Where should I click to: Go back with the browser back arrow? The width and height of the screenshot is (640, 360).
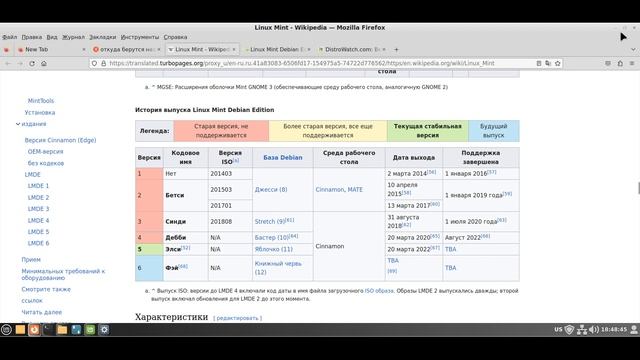click(x=8, y=63)
